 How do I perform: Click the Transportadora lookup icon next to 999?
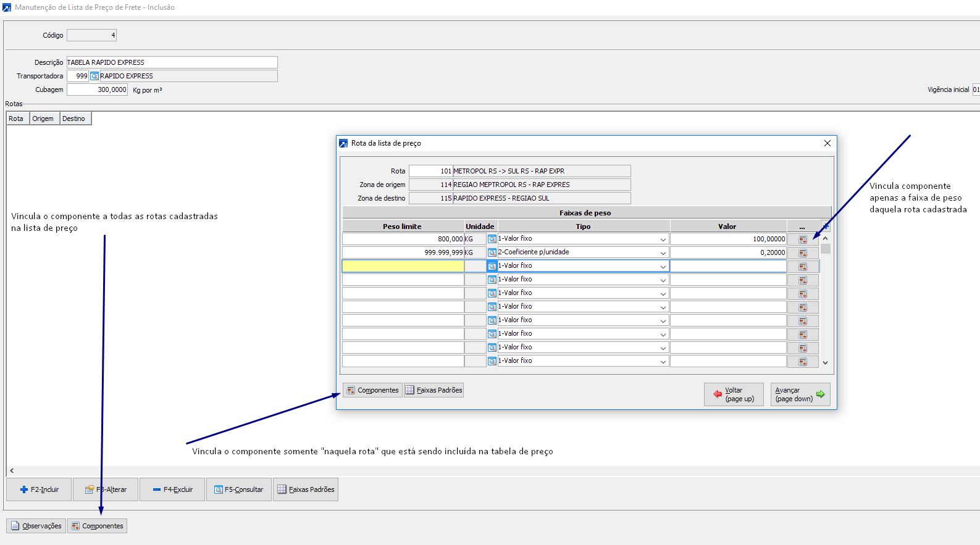point(94,76)
